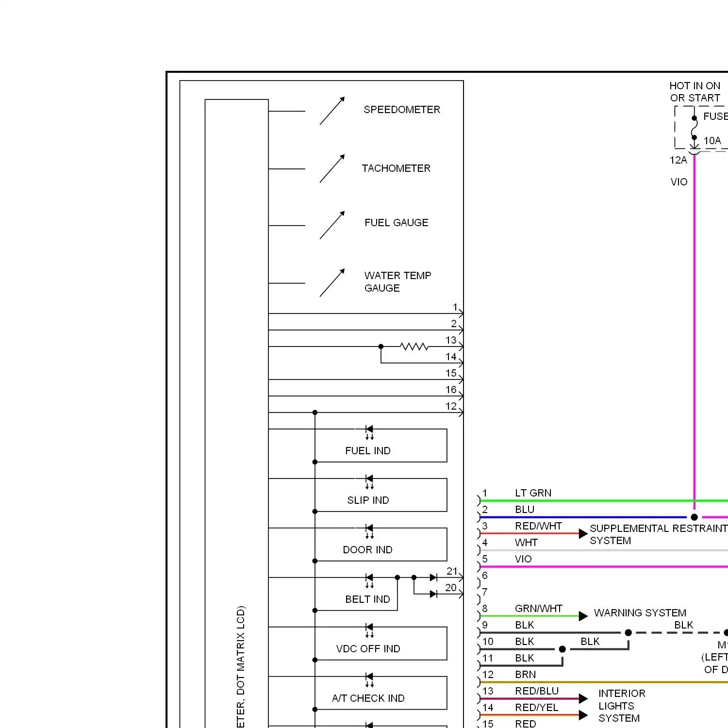Click the speedometer gauge needle symbol

[332, 111]
